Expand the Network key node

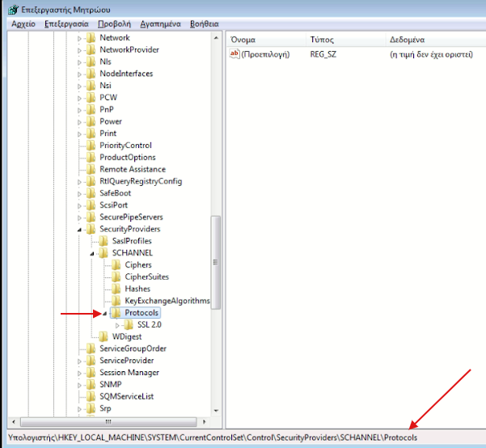tap(80, 38)
